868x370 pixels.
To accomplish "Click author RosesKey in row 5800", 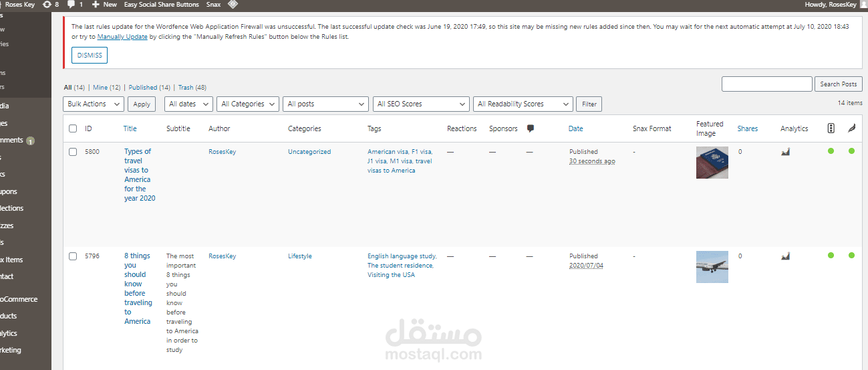I will 223,152.
